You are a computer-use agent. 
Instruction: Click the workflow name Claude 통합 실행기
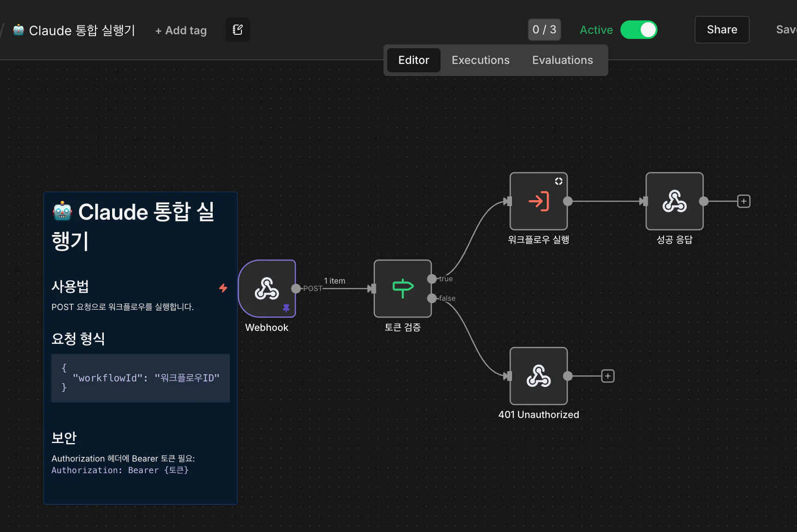pyautogui.click(x=82, y=31)
